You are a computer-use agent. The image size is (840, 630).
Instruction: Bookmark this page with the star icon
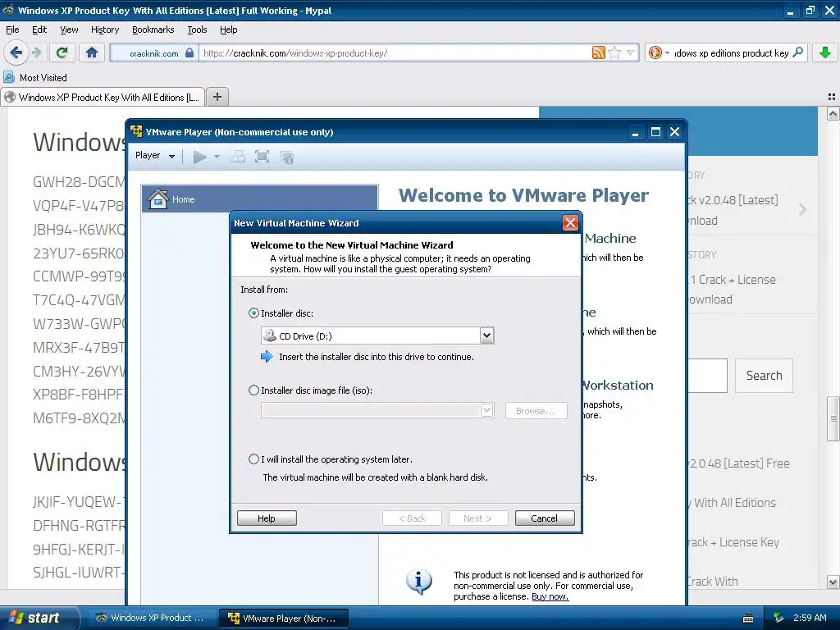coord(614,52)
